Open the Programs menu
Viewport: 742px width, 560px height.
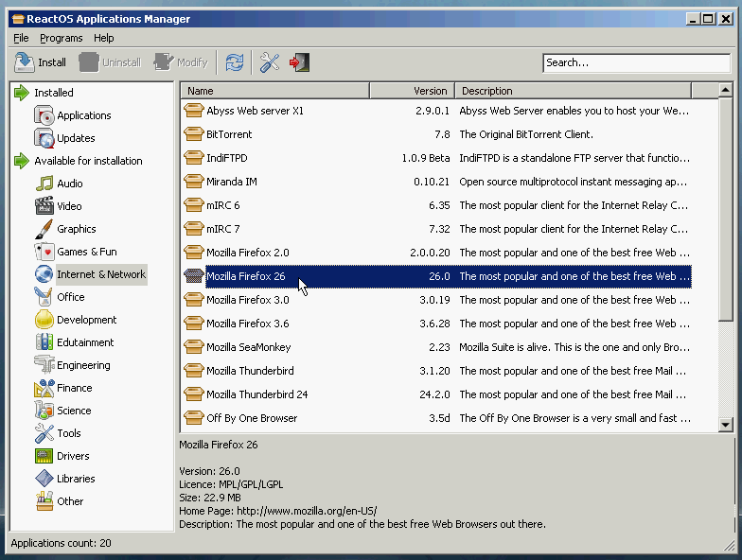[x=61, y=38]
